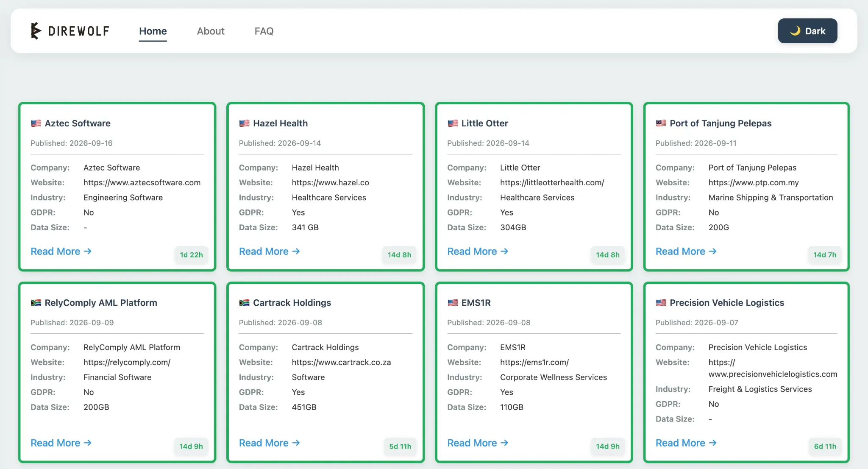Click the Port of Tanjung Pelepas card title
Image resolution: width=868 pixels, height=469 pixels.
coord(721,123)
